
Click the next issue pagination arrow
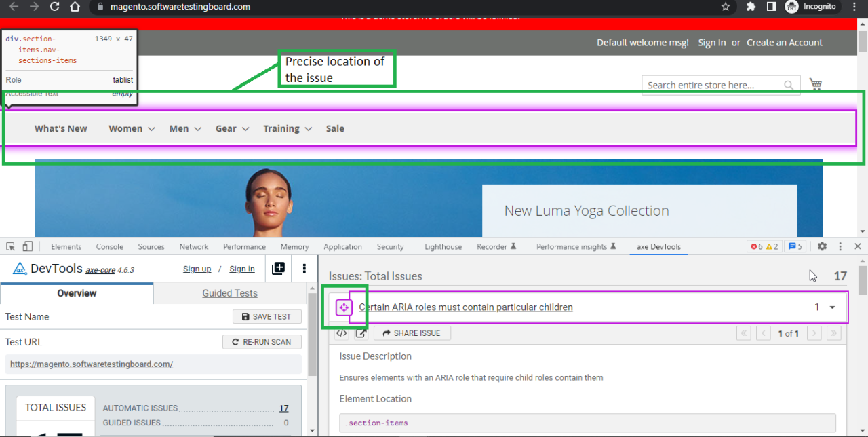point(814,333)
